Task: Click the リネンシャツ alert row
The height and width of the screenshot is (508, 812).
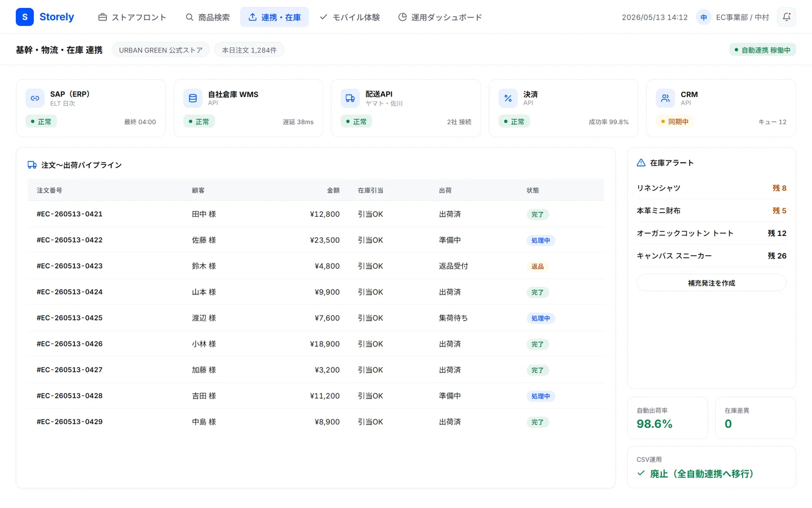Action: (712, 188)
